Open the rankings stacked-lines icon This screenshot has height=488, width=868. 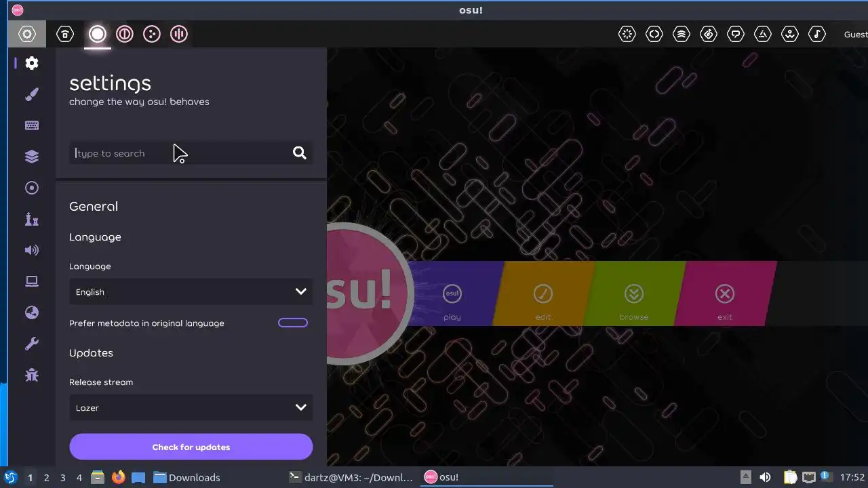click(x=682, y=34)
